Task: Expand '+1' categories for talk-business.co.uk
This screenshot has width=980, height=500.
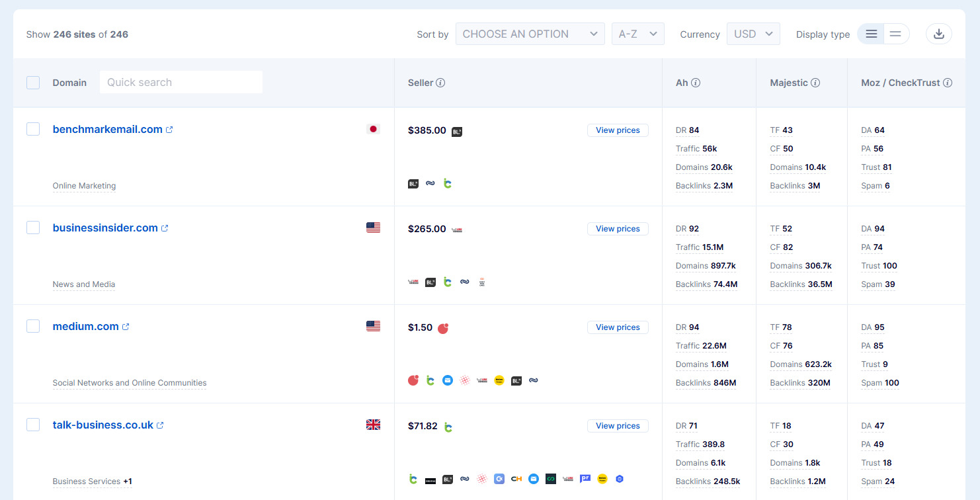Action: click(128, 481)
